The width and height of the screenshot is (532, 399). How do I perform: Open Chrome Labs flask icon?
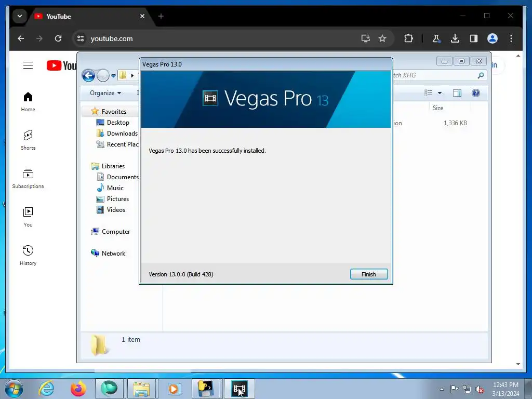click(436, 38)
